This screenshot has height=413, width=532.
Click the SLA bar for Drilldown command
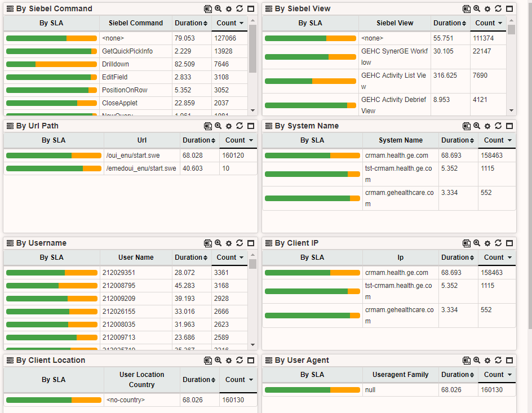tap(51, 64)
